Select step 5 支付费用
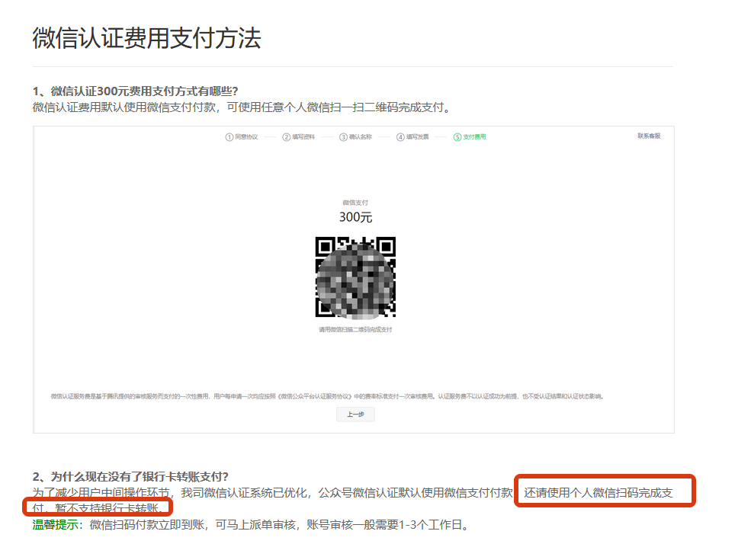Viewport: 751px width, 560px height. point(470,137)
